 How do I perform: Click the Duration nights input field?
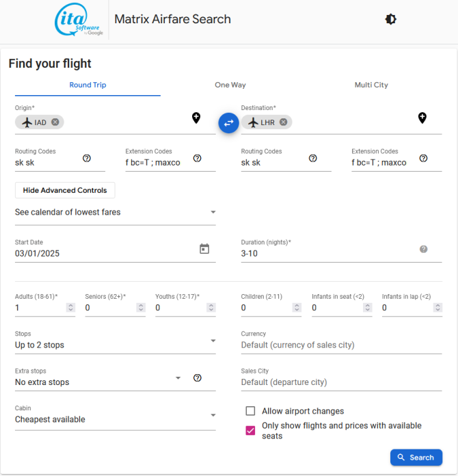pyautogui.click(x=329, y=253)
